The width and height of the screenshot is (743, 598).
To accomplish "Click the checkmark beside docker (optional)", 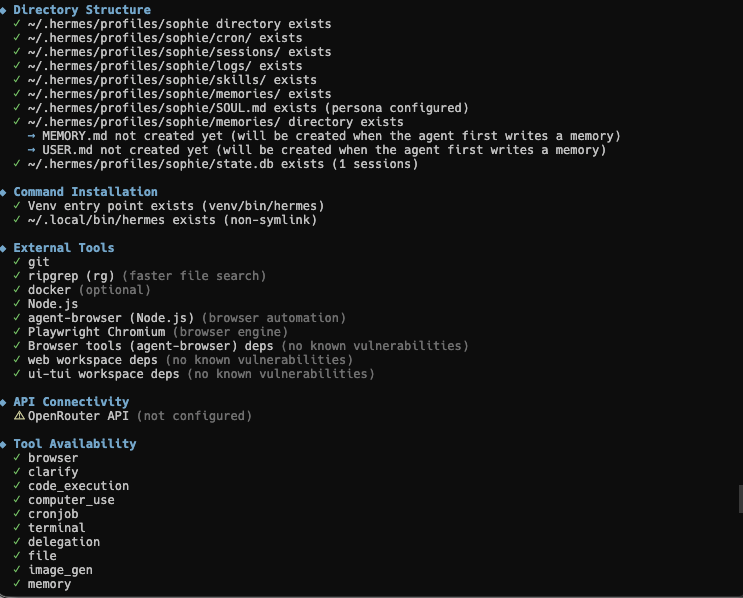I will [17, 289].
